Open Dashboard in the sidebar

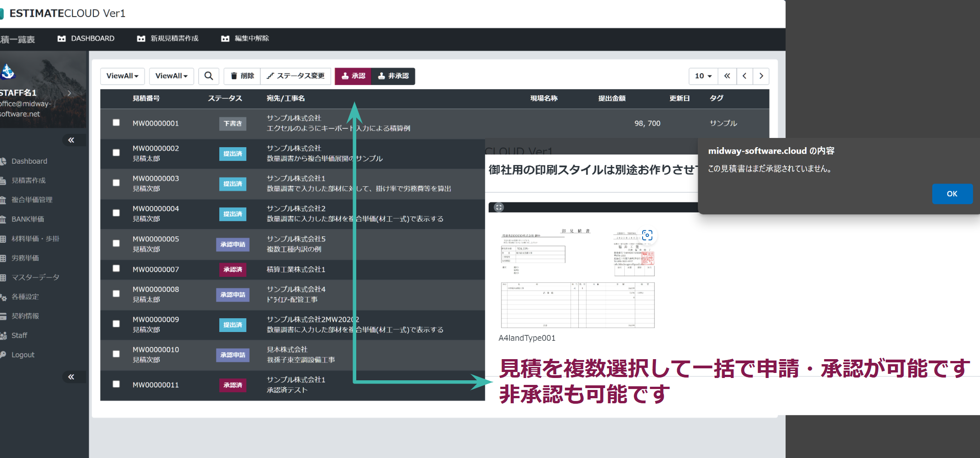point(29,161)
